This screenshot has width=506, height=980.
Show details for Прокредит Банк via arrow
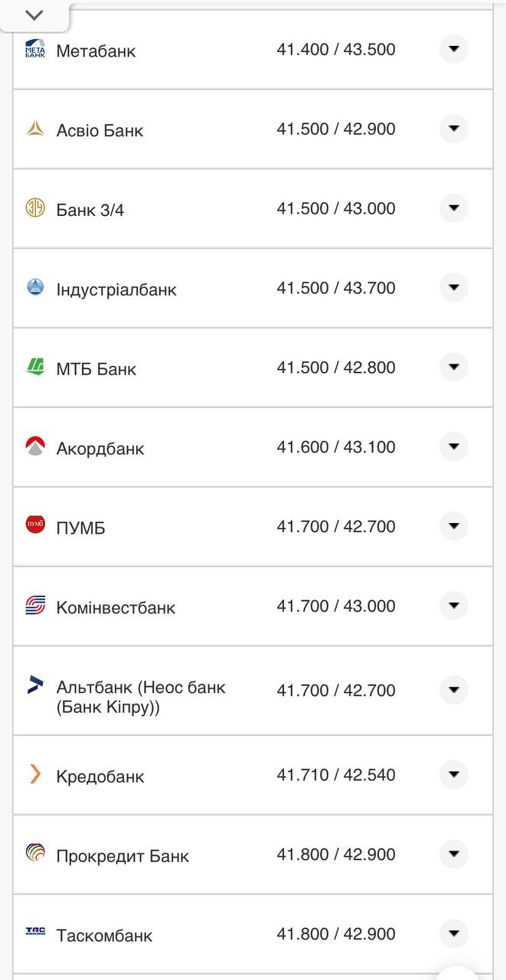[453, 854]
